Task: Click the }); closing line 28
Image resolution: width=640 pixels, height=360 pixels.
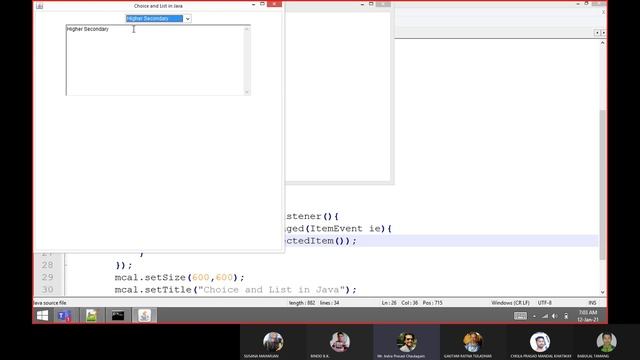Action: tap(124, 265)
